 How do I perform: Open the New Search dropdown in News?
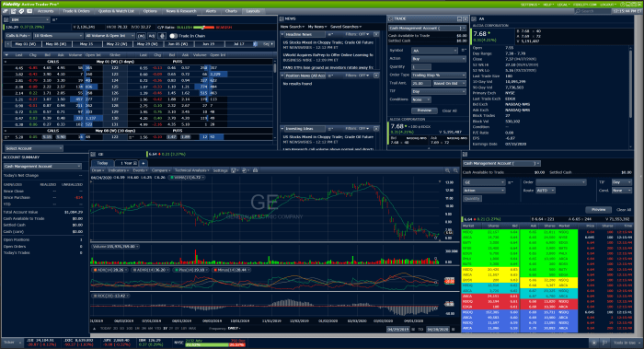point(292,27)
